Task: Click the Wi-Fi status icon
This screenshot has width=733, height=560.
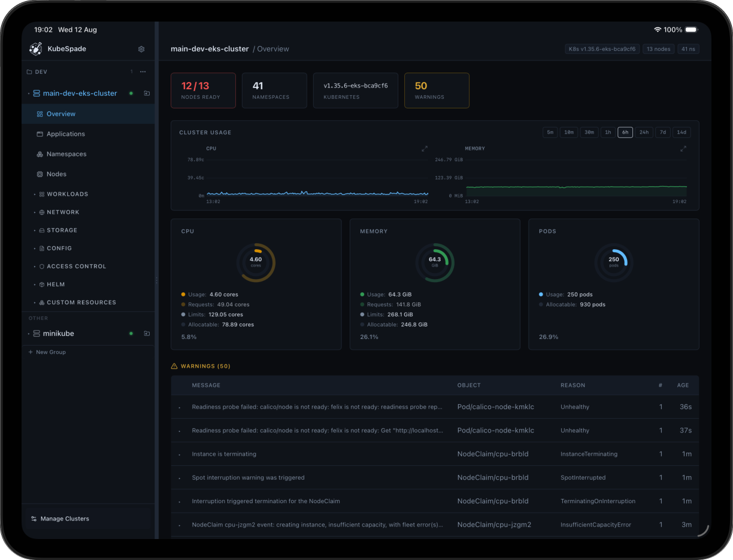Action: pos(658,29)
